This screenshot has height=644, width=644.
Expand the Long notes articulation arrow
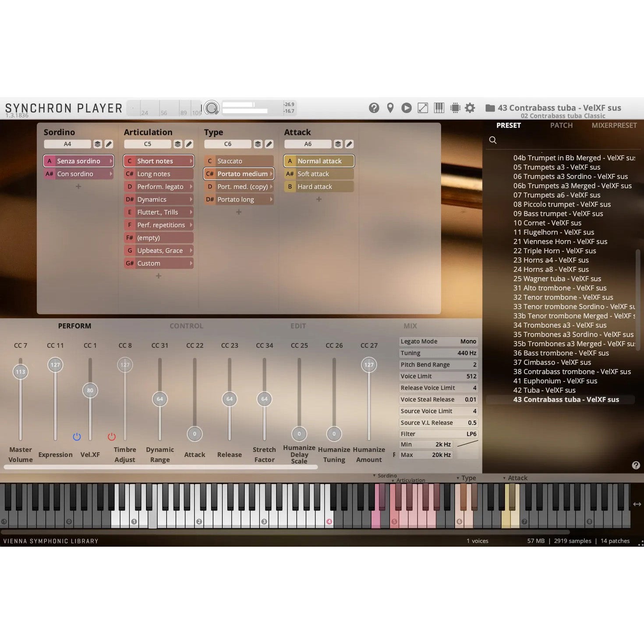(191, 174)
